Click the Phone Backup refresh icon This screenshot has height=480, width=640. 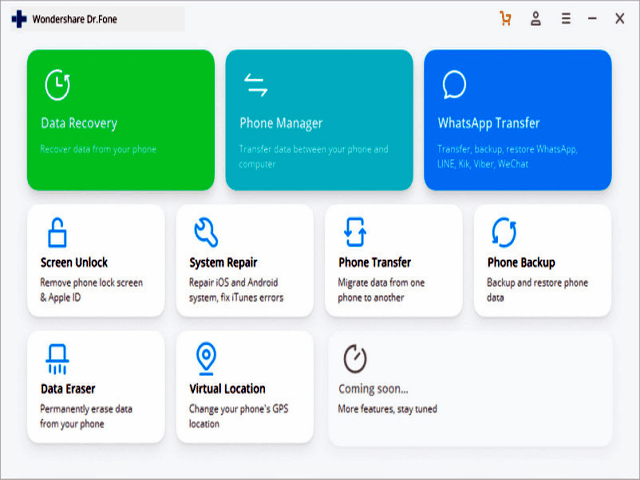pyautogui.click(x=504, y=232)
